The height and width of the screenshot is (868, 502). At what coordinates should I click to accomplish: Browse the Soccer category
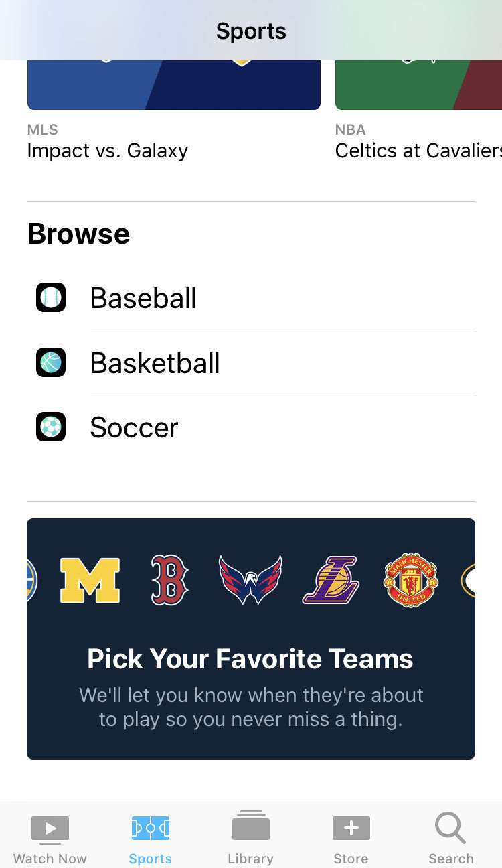pyautogui.click(x=134, y=427)
